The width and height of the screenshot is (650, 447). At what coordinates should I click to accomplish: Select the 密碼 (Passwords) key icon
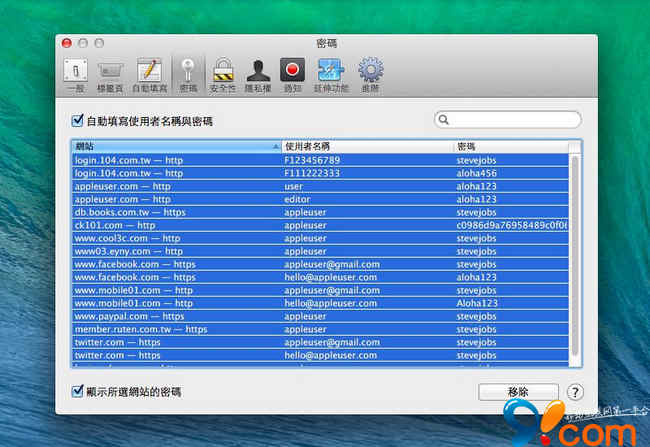coord(187,74)
